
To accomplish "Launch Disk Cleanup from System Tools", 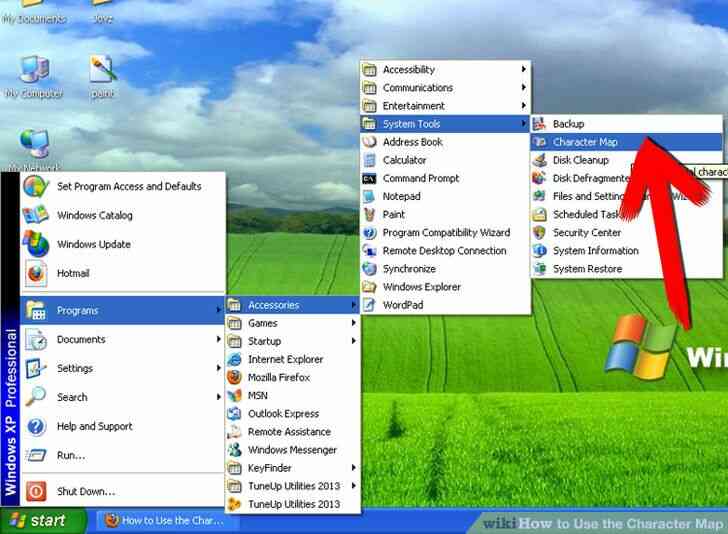I will pyautogui.click(x=626, y=160).
